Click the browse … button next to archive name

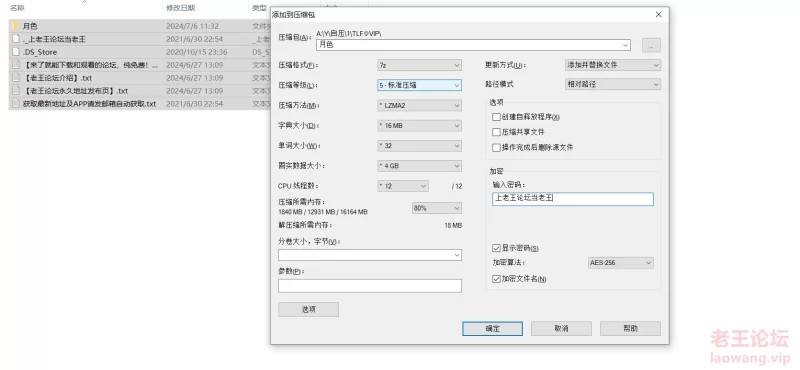click(x=651, y=45)
